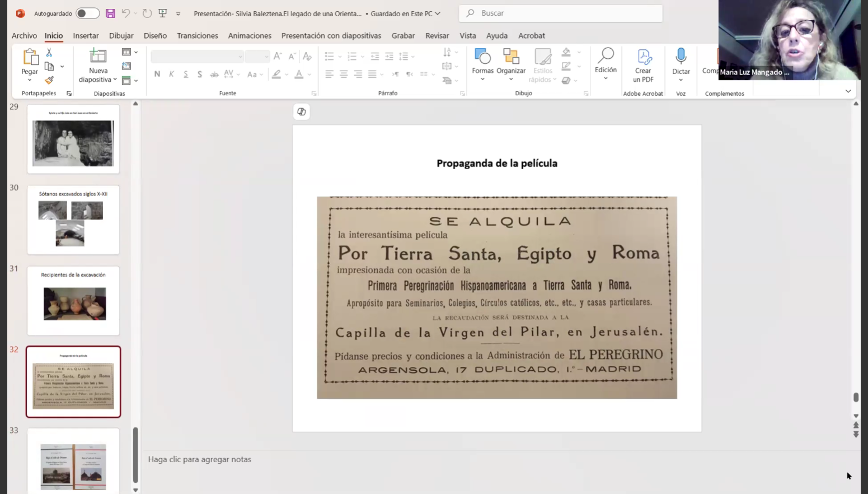Toggle the Autoguardado switch
This screenshot has width=868, height=494.
87,13
